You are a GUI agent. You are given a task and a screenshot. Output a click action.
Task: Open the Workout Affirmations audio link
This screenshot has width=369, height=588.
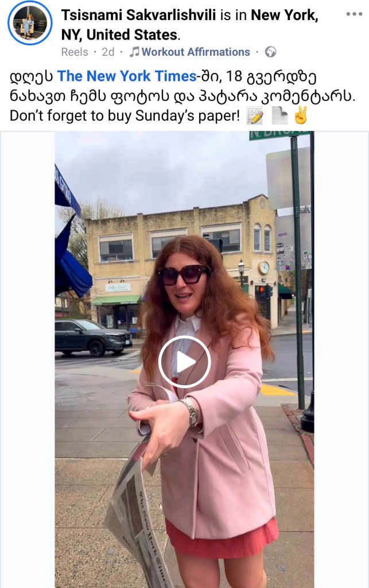196,52
